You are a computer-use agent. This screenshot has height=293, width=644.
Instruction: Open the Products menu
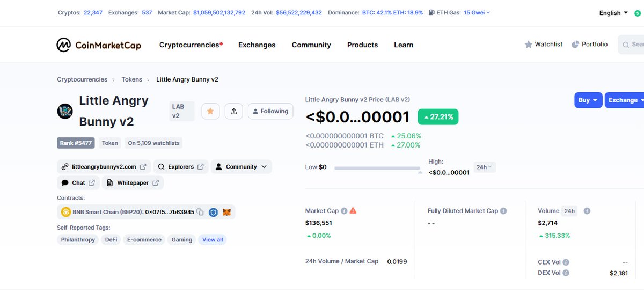pyautogui.click(x=362, y=45)
